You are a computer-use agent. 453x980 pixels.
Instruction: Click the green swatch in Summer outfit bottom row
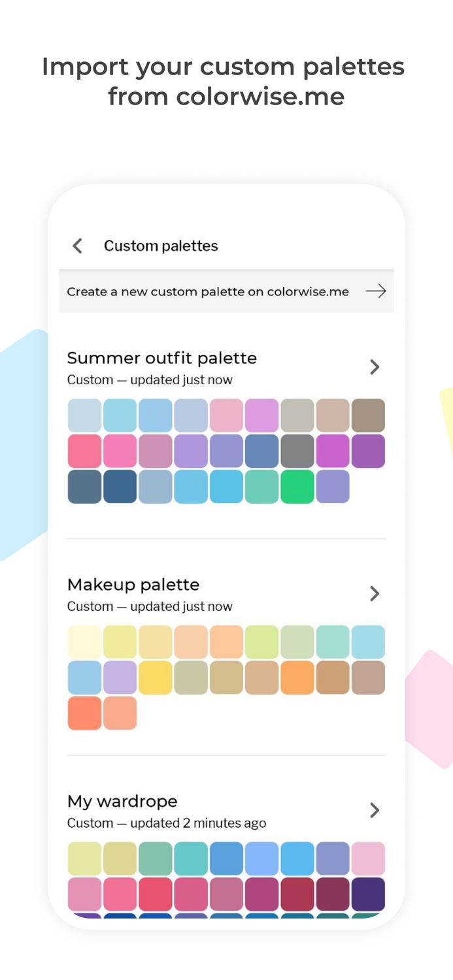297,485
